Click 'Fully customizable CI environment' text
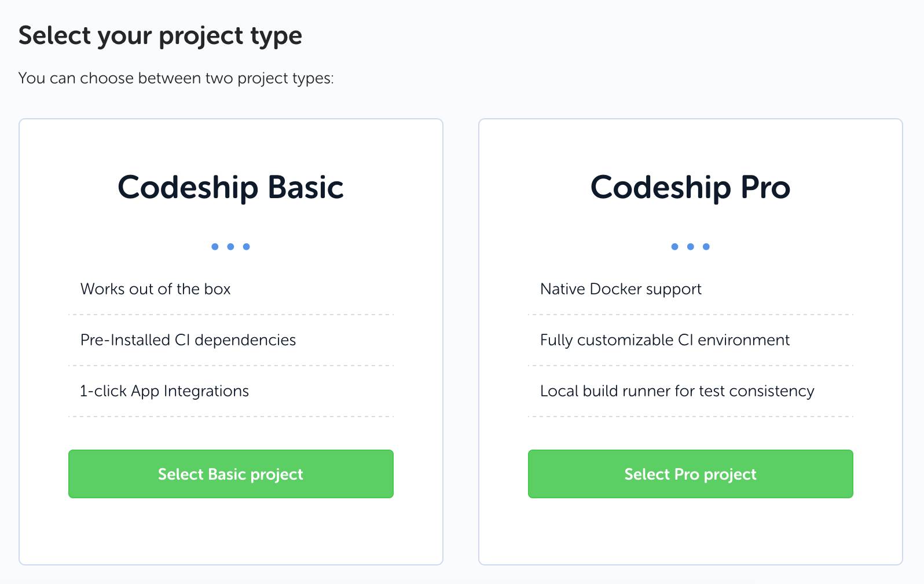The image size is (924, 584). 665,340
